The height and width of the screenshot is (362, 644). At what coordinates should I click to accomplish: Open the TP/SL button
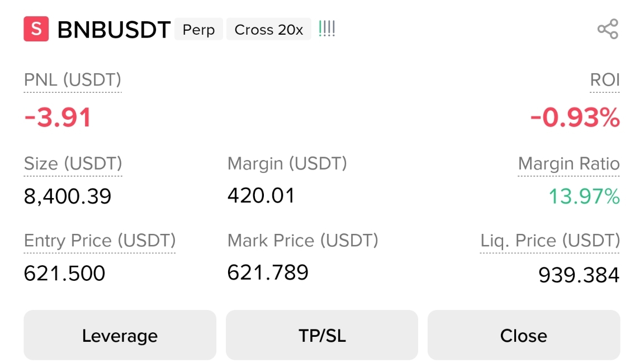(x=321, y=335)
